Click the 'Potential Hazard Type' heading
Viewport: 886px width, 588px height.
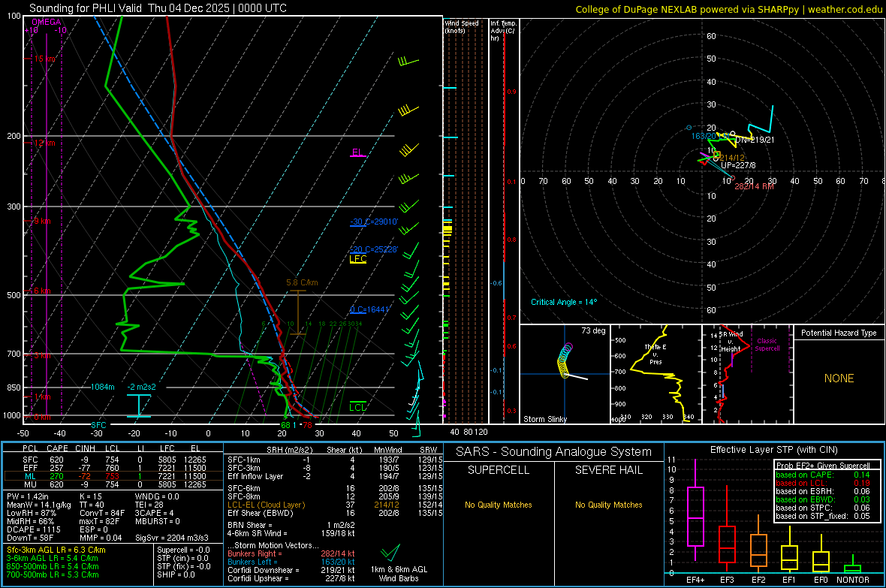839,333
